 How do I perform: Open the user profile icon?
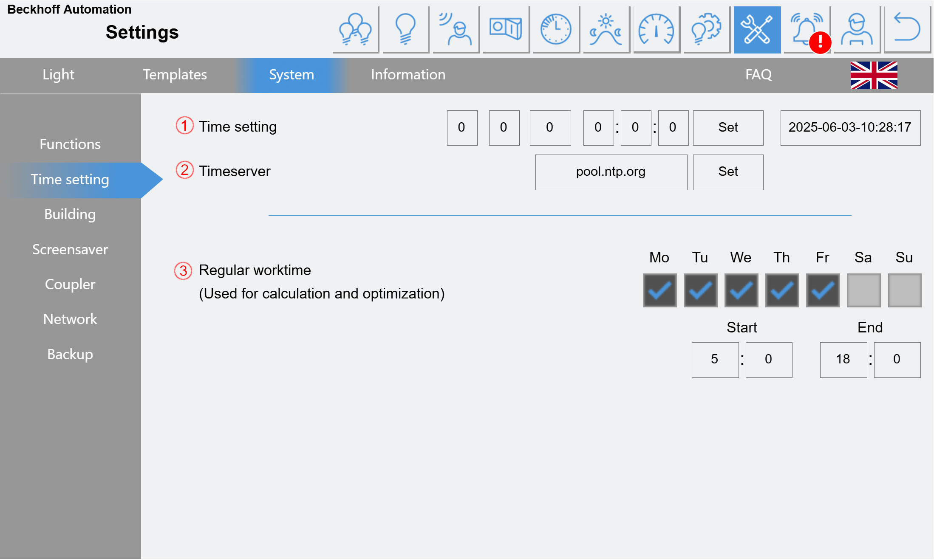[857, 30]
